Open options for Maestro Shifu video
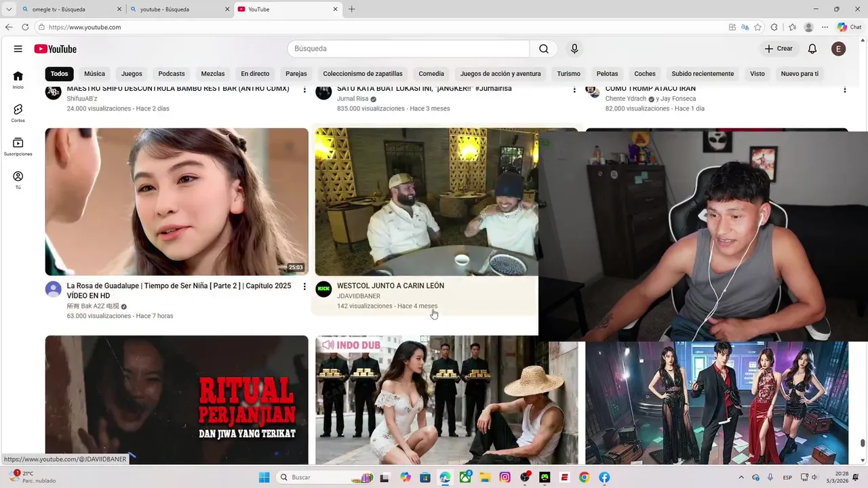Image resolution: width=868 pixels, height=488 pixels. 304,89
